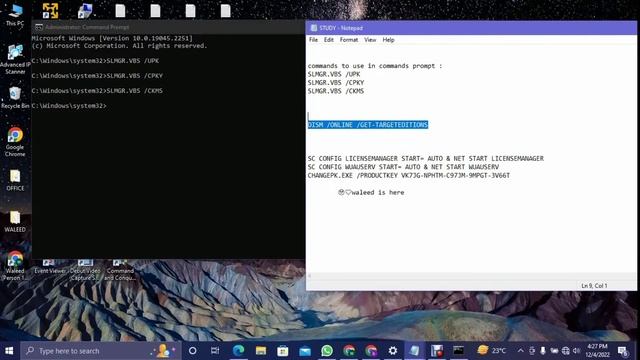The height and width of the screenshot is (360, 640).
Task: Click the Command Prompt title bar icon
Action: [x=39, y=27]
